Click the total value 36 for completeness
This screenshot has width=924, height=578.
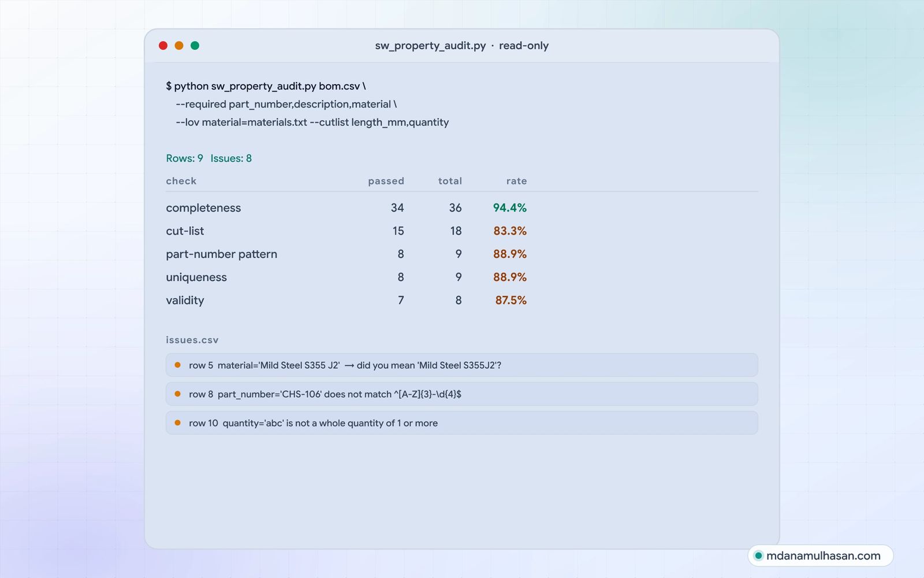(456, 208)
